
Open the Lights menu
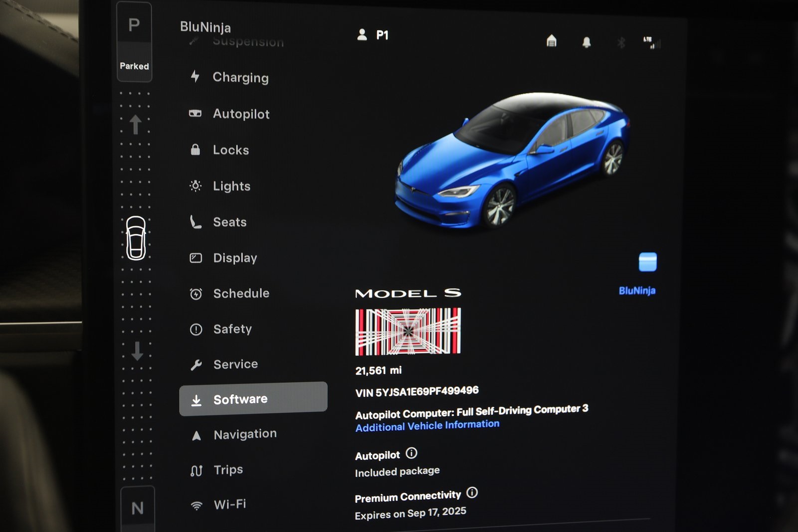coord(231,186)
